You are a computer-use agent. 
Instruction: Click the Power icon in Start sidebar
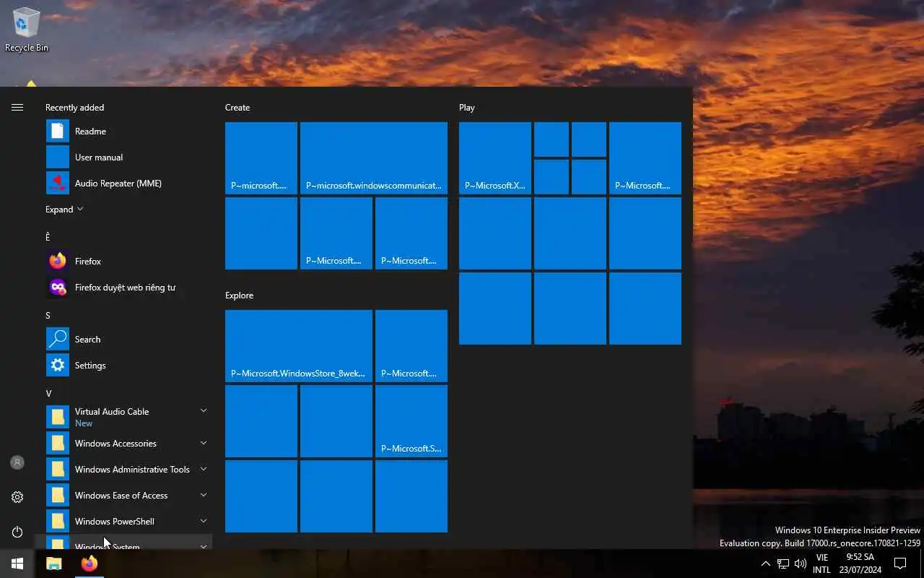click(17, 532)
